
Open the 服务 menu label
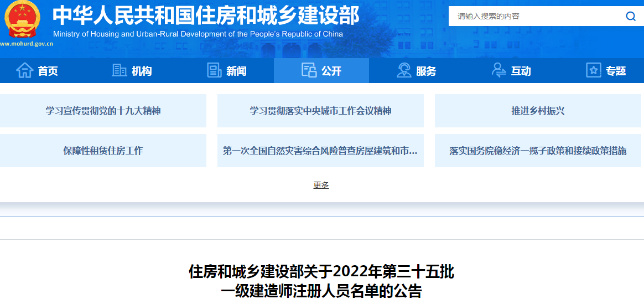[426, 71]
